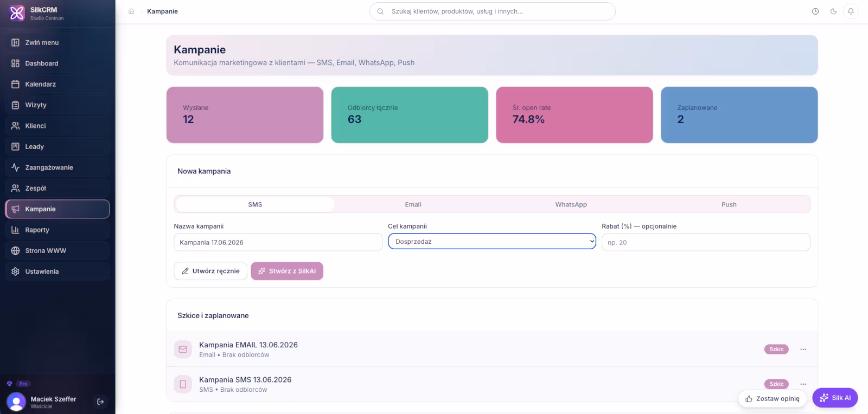This screenshot has height=414, width=868.
Task: Click the Zaplanowane 2 stat card
Action: coord(739,115)
